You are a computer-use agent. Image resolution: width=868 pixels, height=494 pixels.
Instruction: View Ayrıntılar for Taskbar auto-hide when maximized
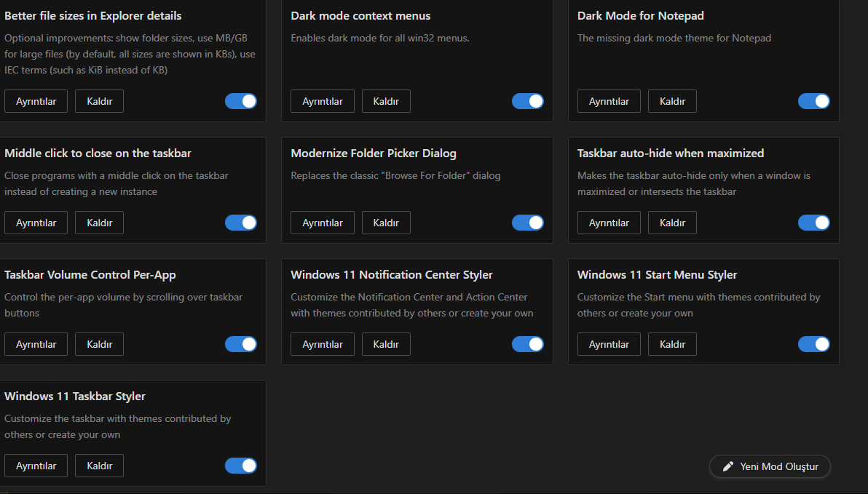point(609,223)
